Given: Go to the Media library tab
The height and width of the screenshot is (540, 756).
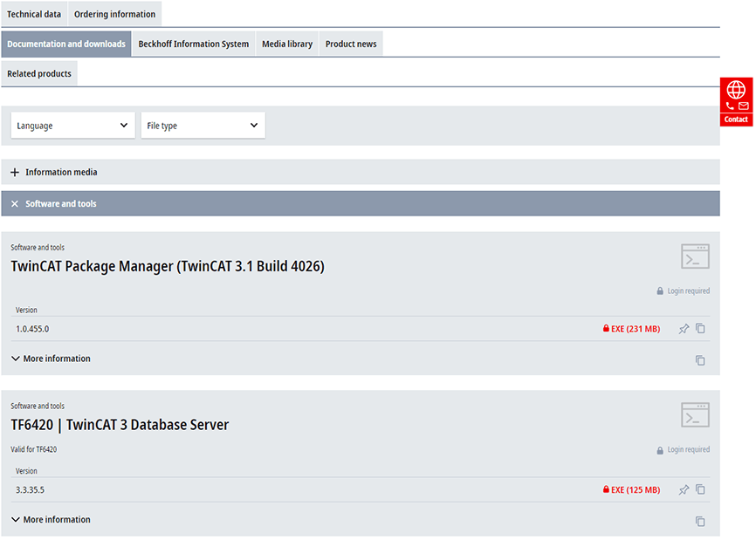Looking at the screenshot, I should point(287,44).
